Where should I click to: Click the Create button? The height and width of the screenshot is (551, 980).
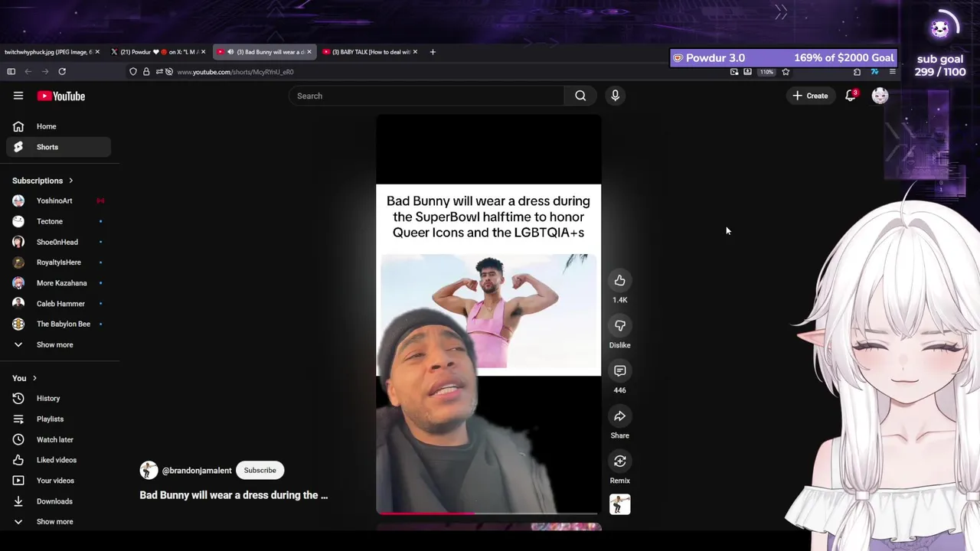click(x=810, y=96)
